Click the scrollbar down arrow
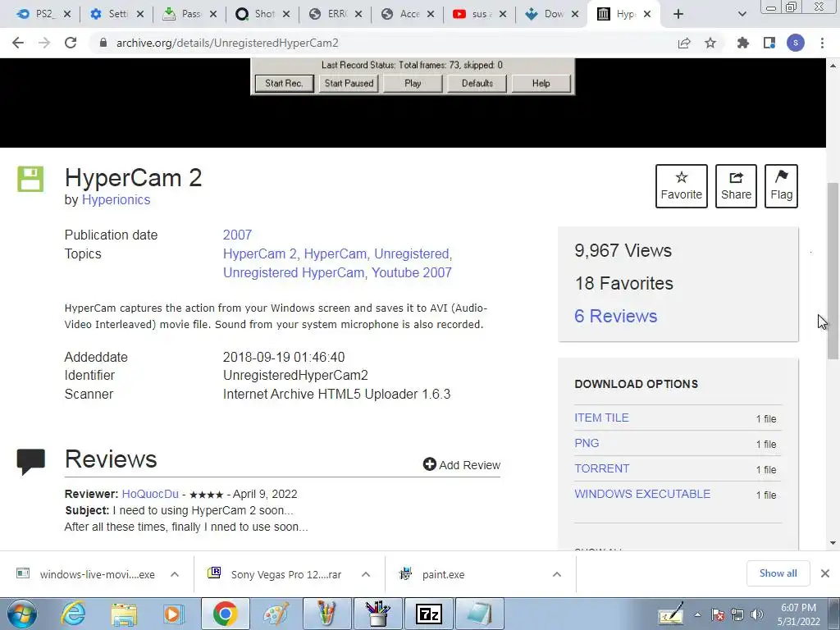Screen dimensions: 840x630 click(x=833, y=543)
